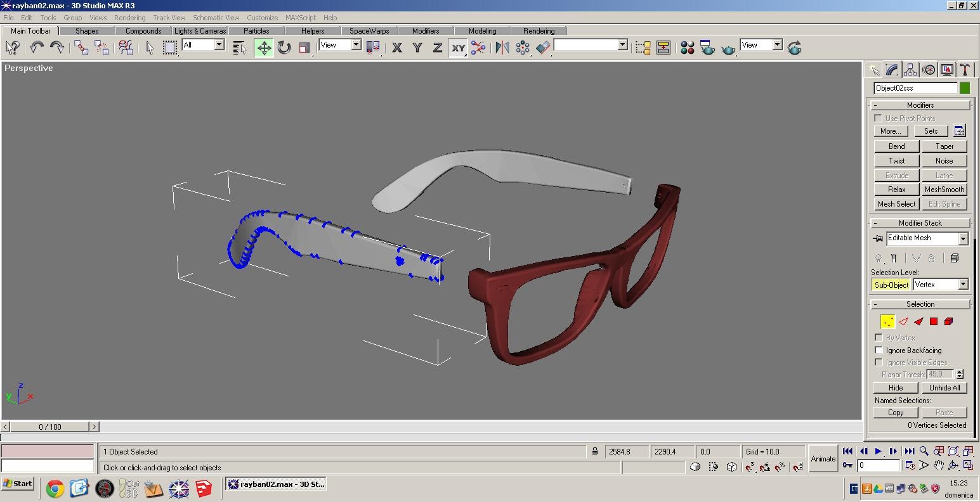
Task: Toggle the Sub-Object button
Action: click(891, 285)
